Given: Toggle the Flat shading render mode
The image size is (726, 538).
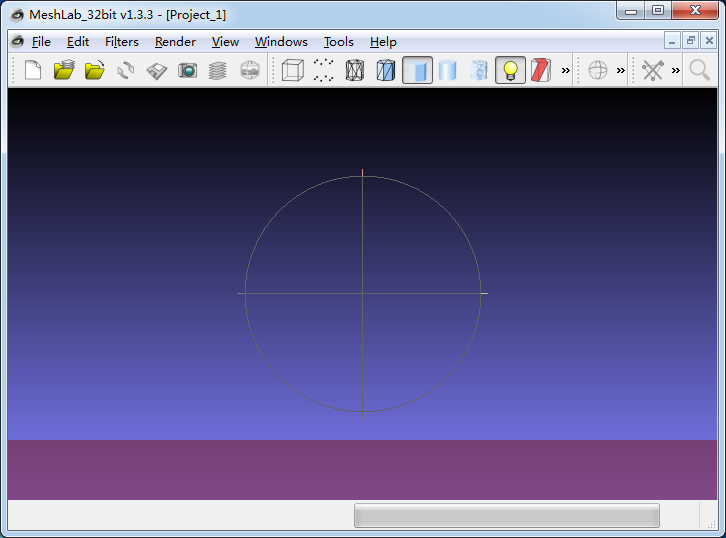Looking at the screenshot, I should point(418,70).
